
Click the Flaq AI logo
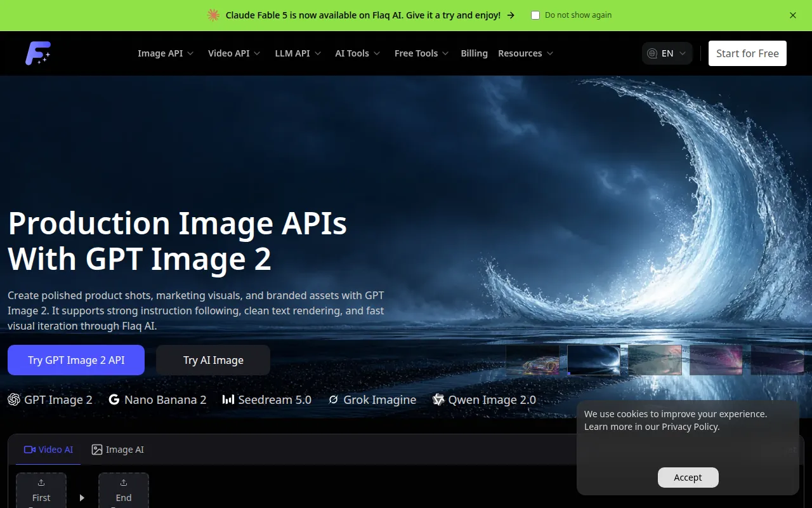pos(38,53)
